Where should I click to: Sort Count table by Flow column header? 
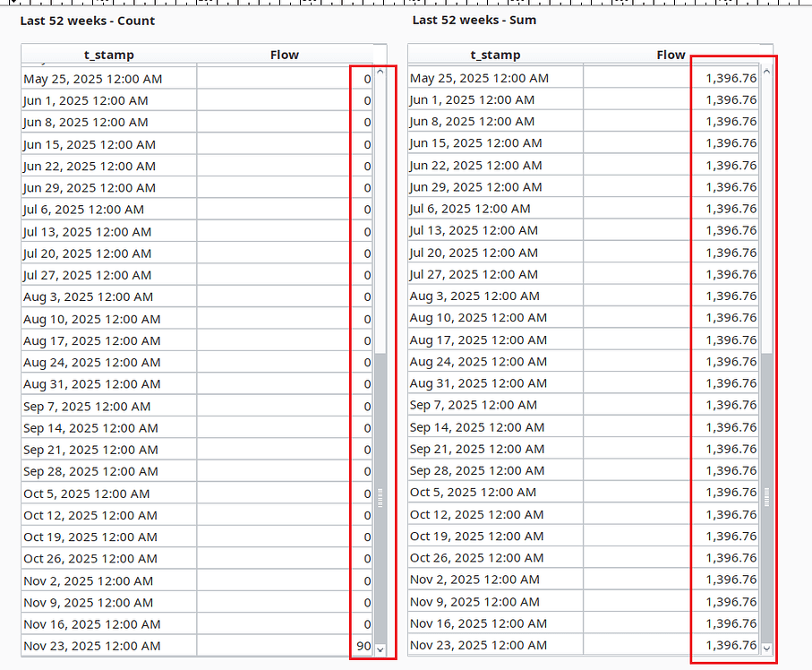(x=284, y=55)
